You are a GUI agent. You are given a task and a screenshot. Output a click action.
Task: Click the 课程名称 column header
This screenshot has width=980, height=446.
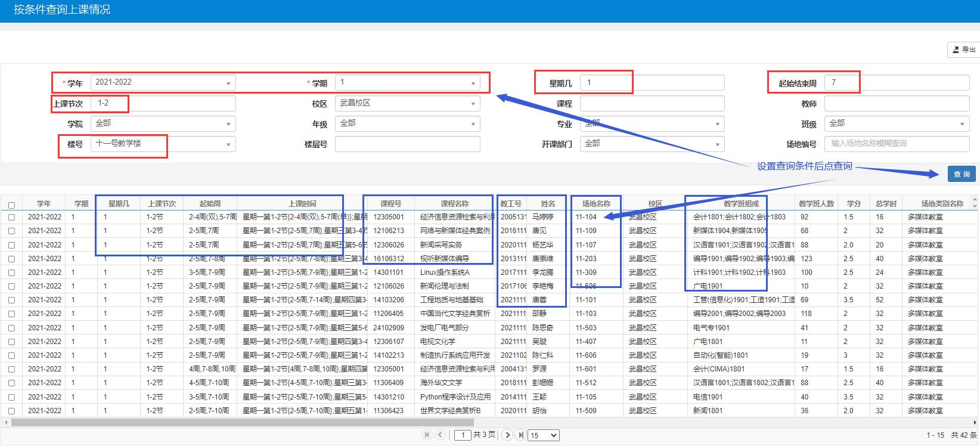(454, 204)
